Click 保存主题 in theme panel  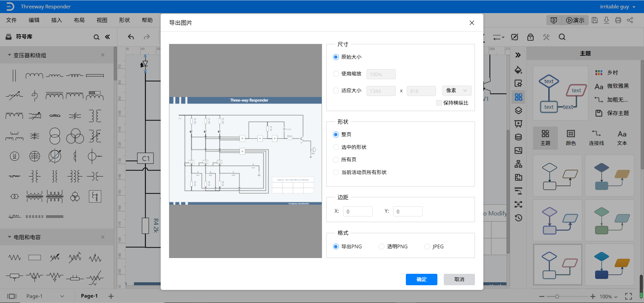coord(612,113)
